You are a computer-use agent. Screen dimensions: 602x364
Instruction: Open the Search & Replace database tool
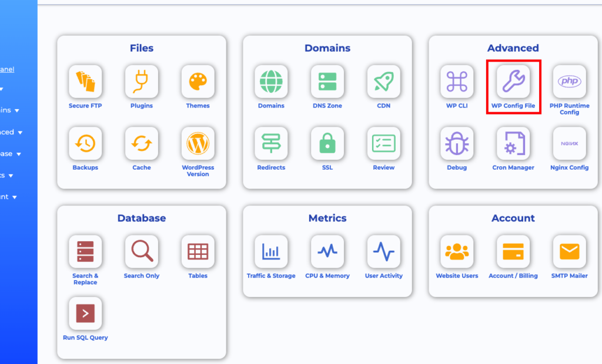tap(85, 252)
